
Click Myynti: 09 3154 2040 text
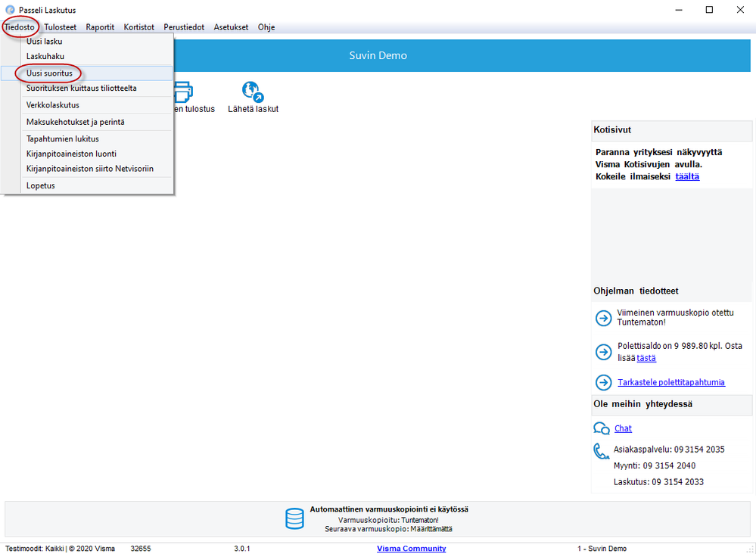coord(655,465)
